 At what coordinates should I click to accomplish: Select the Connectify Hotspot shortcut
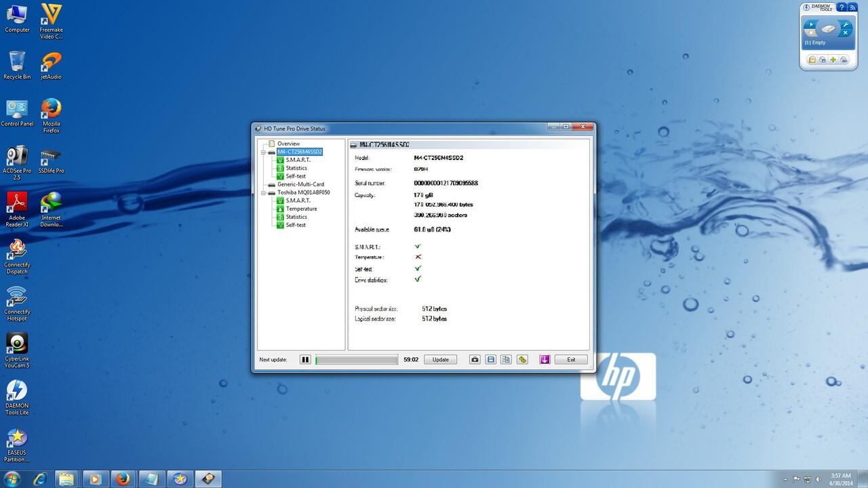17,304
